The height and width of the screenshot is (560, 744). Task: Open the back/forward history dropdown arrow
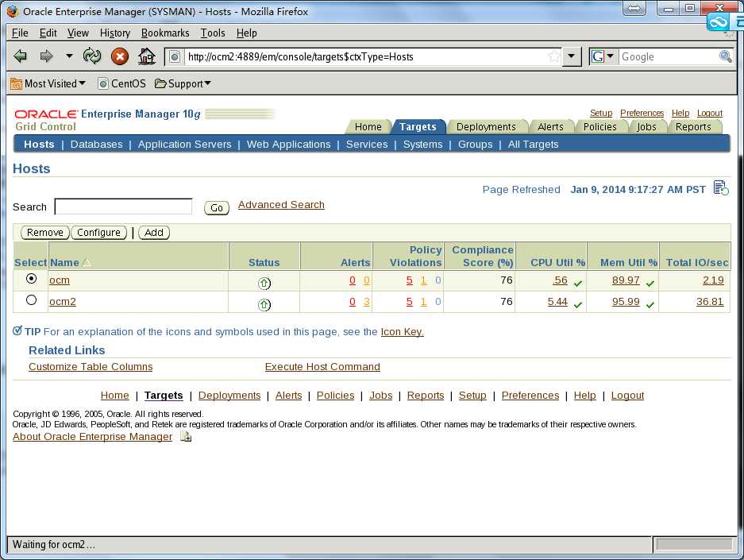[x=69, y=56]
